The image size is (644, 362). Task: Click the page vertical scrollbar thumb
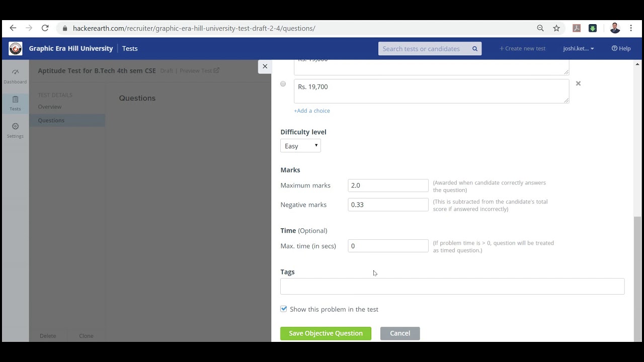pos(637,279)
